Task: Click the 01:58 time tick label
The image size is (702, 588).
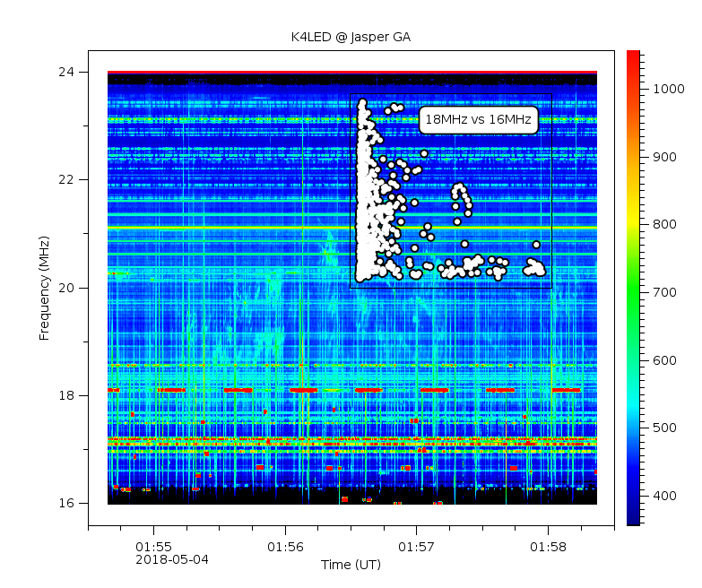Action: [547, 546]
